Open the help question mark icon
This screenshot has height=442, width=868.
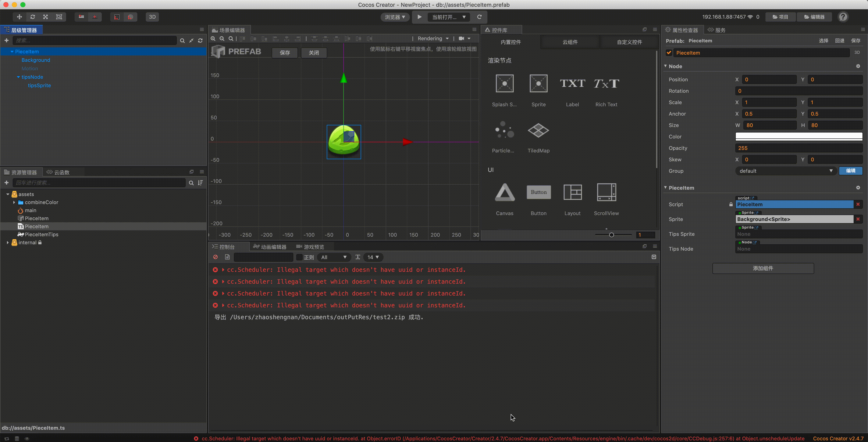(843, 17)
